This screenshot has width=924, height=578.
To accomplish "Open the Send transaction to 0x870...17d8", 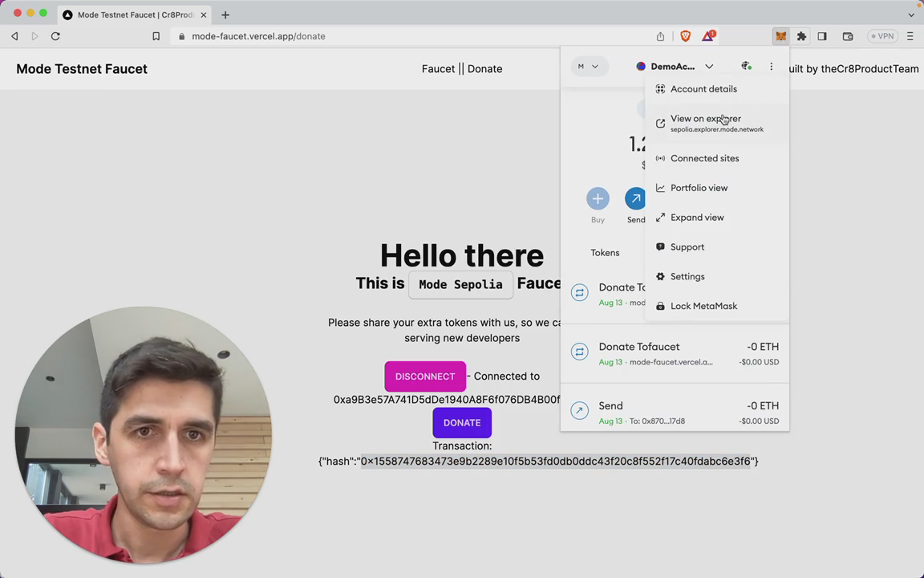I will 675,413.
